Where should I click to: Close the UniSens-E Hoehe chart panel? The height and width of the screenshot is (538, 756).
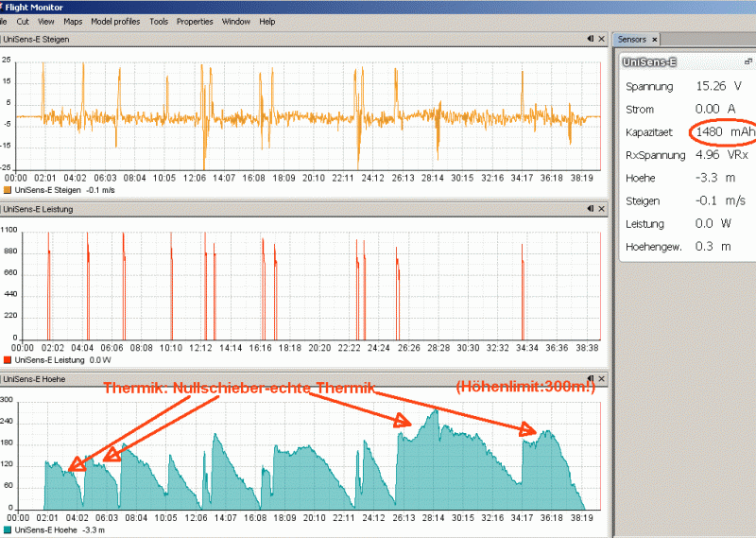point(601,379)
